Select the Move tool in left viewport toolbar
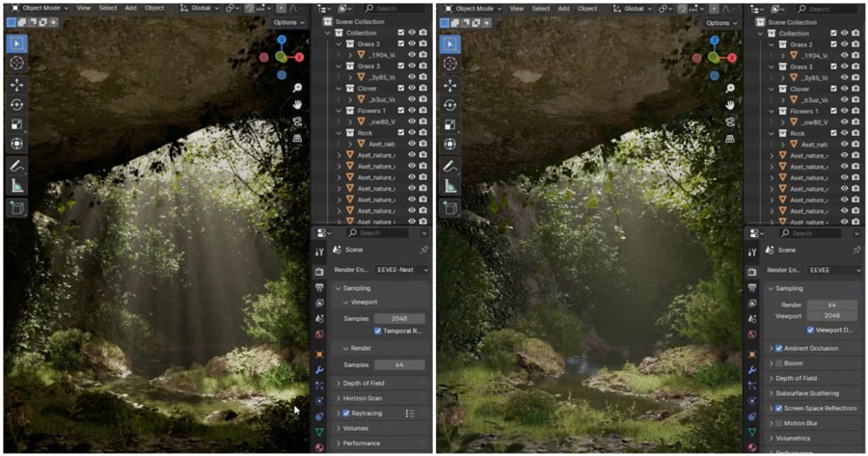The image size is (868, 456). pos(17,84)
